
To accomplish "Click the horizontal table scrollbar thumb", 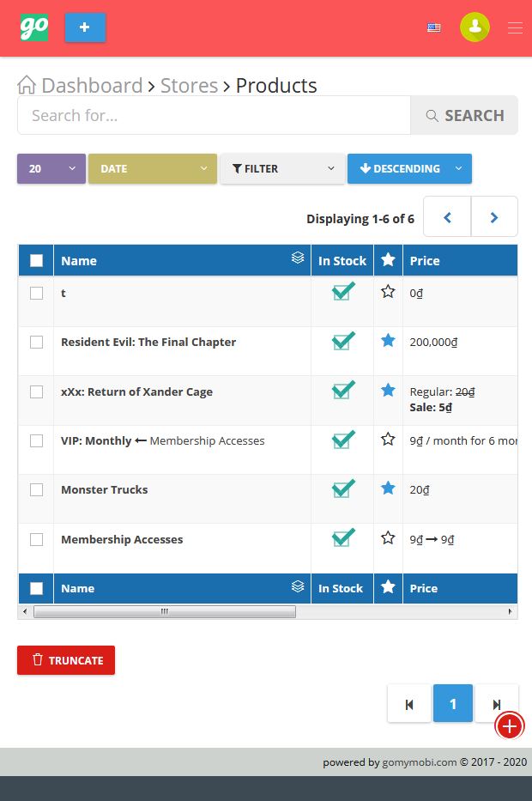I will (165, 611).
